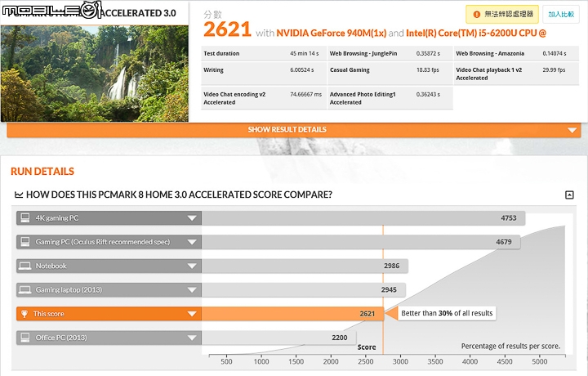The height and width of the screenshot is (376, 588).
Task: Expand the Notebook row
Action: pyautogui.click(x=192, y=266)
